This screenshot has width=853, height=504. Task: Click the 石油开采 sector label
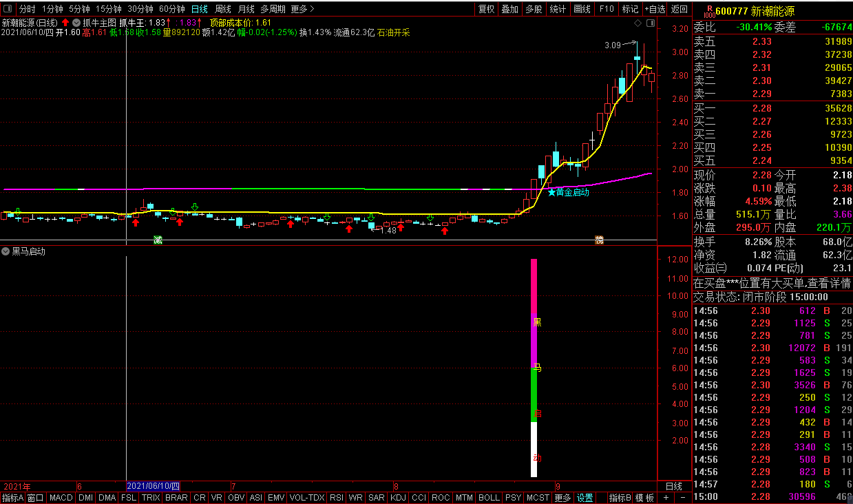click(393, 32)
